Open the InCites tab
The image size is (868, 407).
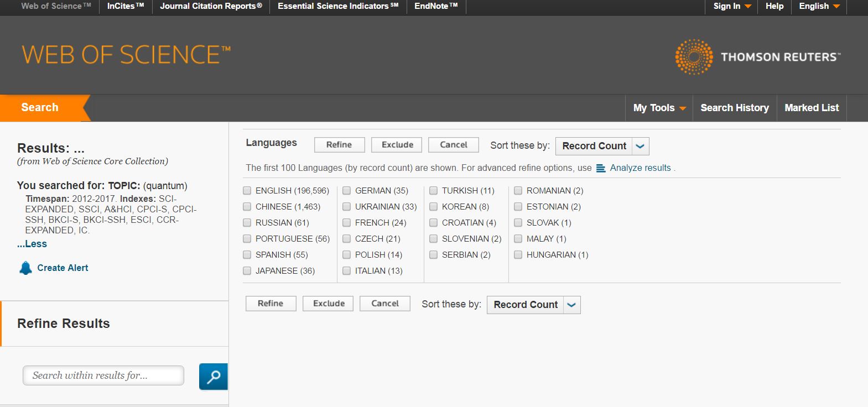coord(126,6)
